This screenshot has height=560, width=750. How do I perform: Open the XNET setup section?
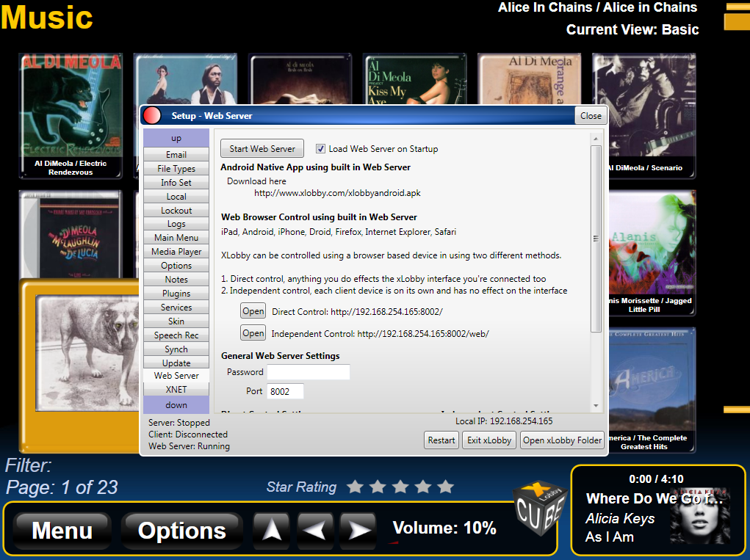[176, 390]
